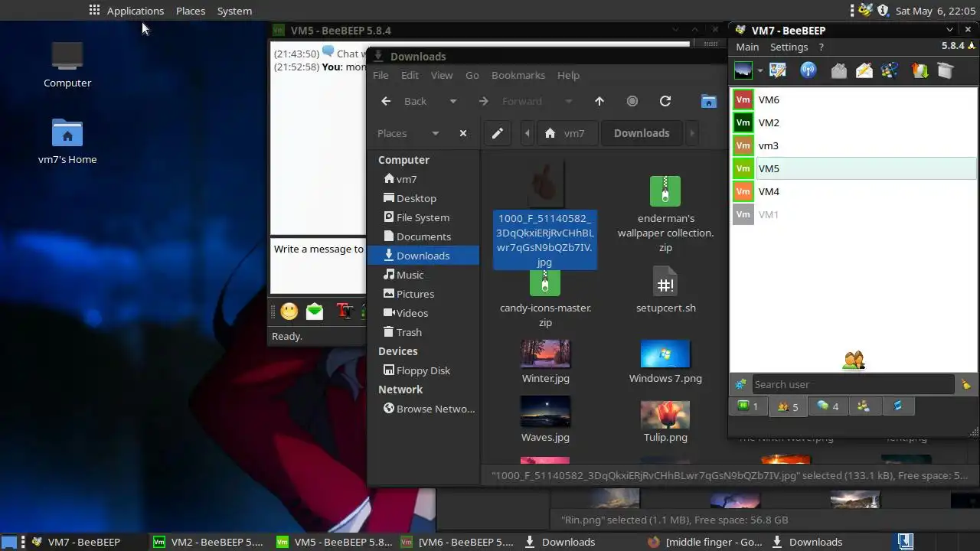
Task: Open the Settings menu in BeeBEEP
Action: coord(789,47)
